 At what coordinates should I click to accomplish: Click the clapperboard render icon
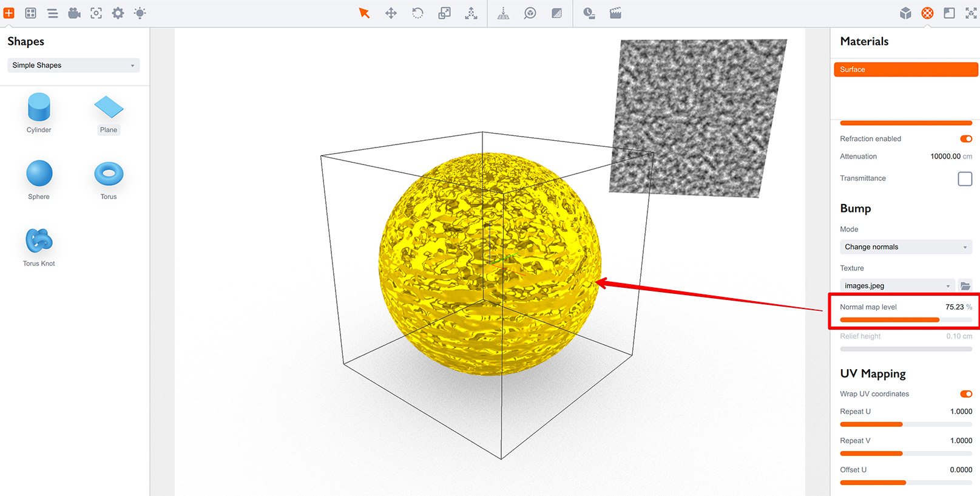[615, 13]
